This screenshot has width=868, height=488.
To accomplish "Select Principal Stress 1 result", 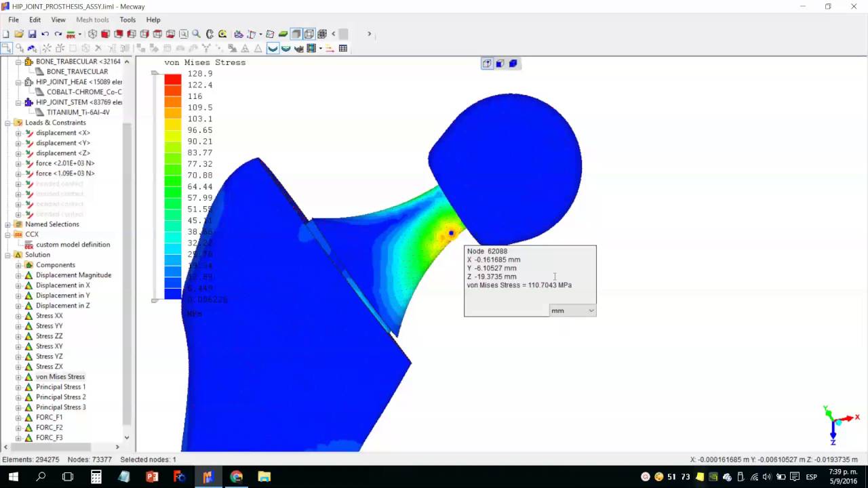I will (x=60, y=387).
